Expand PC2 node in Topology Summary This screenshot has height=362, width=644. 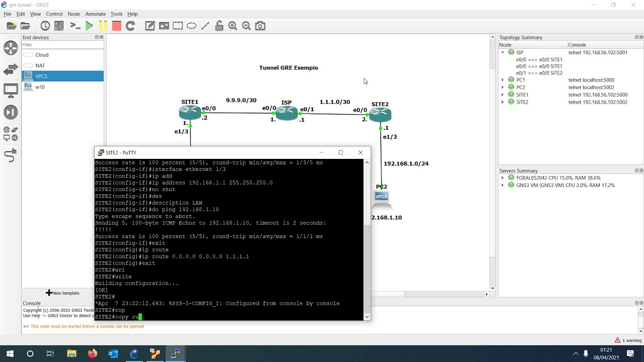[x=502, y=87]
